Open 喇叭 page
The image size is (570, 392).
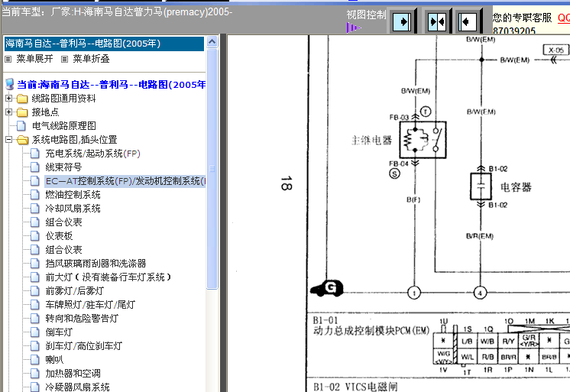tap(54, 360)
